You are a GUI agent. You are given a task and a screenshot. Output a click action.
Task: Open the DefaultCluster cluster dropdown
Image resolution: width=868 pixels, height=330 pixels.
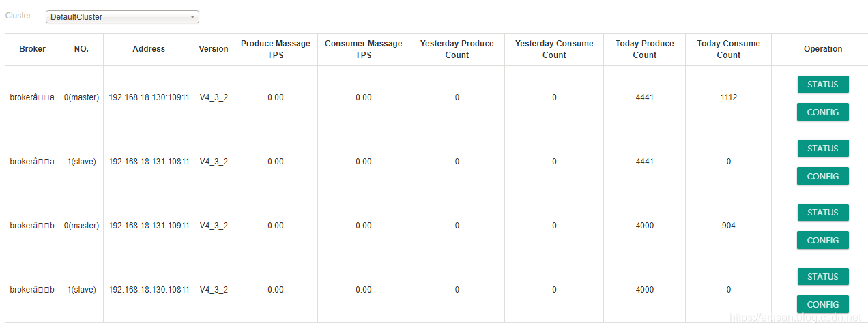coord(122,17)
